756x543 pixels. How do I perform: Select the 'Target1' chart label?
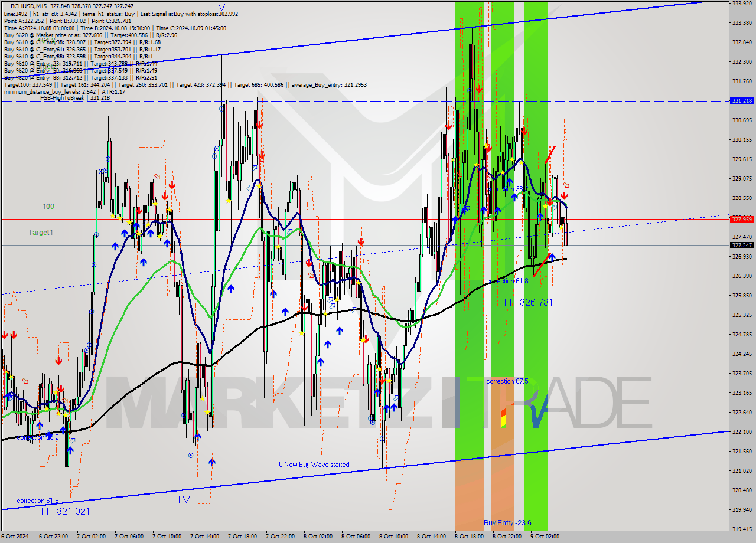point(40,233)
